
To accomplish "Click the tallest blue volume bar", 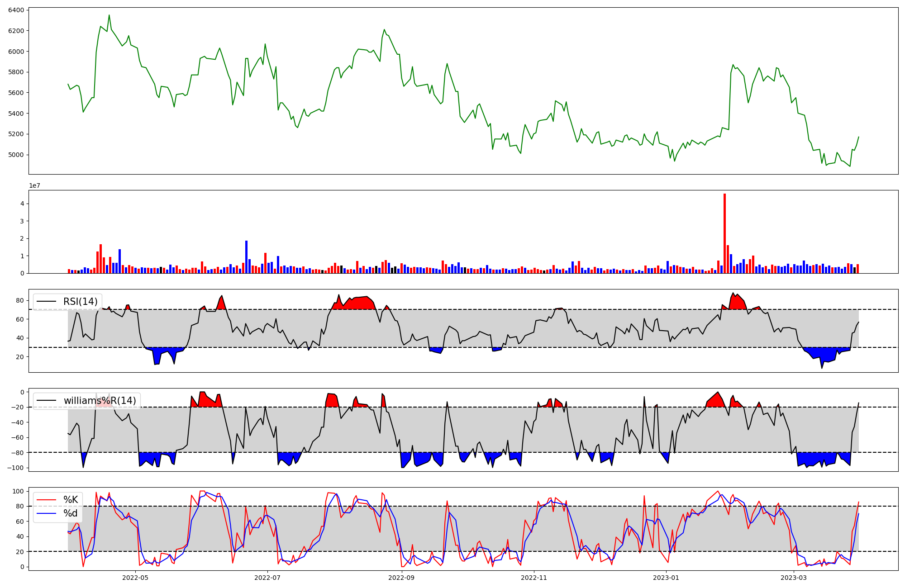I will pyautogui.click(x=246, y=256).
